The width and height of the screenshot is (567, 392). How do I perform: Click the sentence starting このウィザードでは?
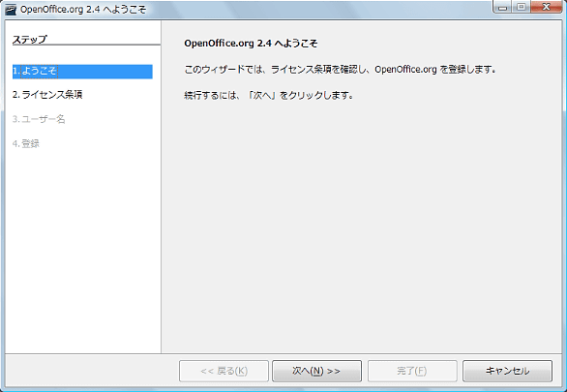click(340, 69)
